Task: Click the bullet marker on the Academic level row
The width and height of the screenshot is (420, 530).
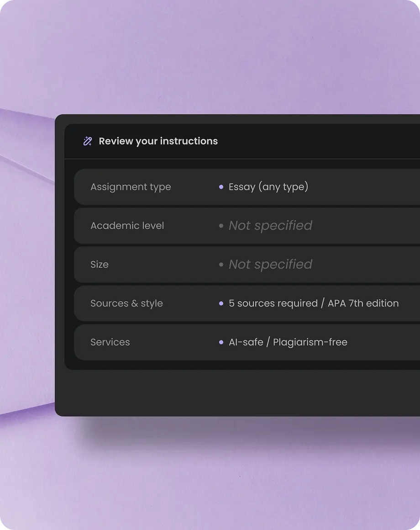Action: pos(221,225)
